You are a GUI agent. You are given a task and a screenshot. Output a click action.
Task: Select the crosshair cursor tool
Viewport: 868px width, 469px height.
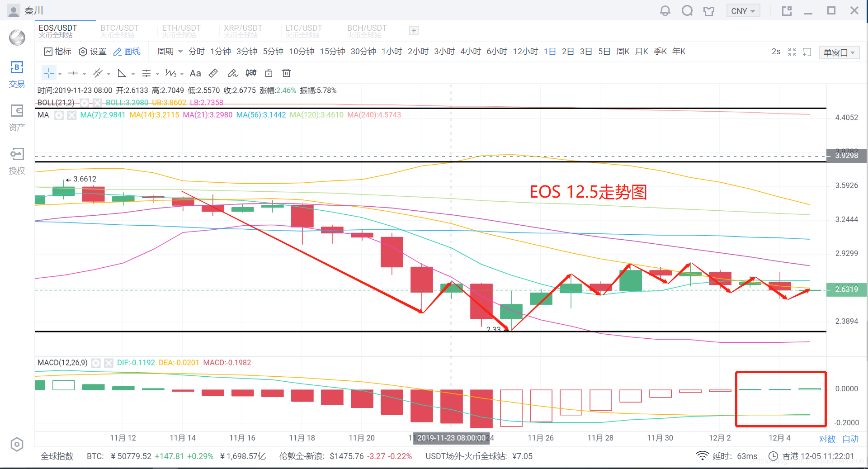(49, 73)
